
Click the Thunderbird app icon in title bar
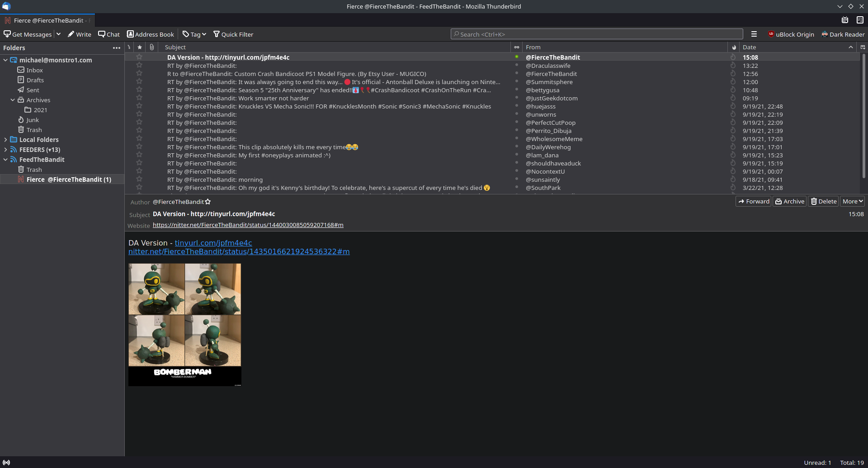6,6
